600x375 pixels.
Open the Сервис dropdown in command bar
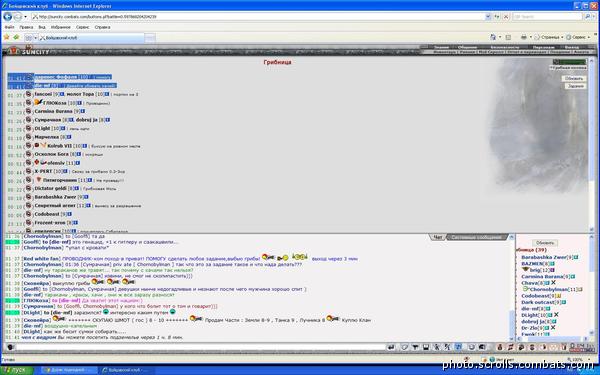578,37
